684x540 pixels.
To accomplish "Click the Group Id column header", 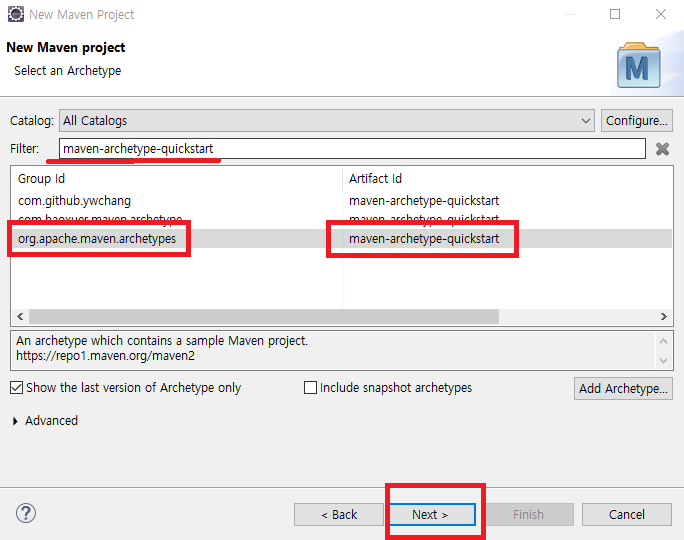I will pyautogui.click(x=177, y=178).
